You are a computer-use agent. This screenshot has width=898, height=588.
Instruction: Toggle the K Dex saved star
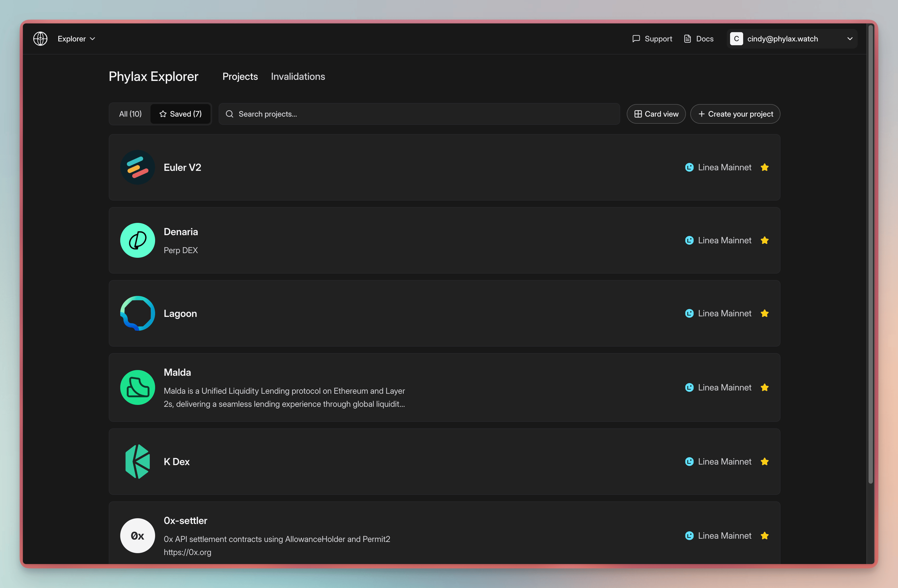tap(764, 462)
